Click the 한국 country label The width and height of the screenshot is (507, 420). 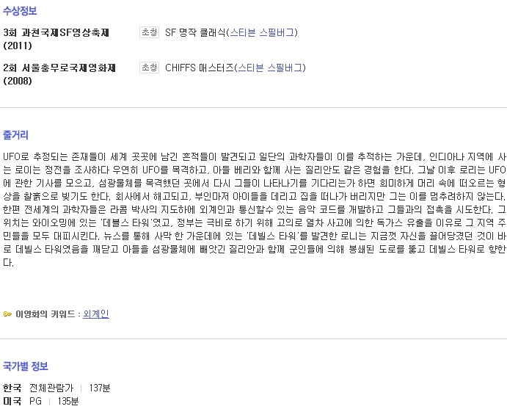[12, 388]
